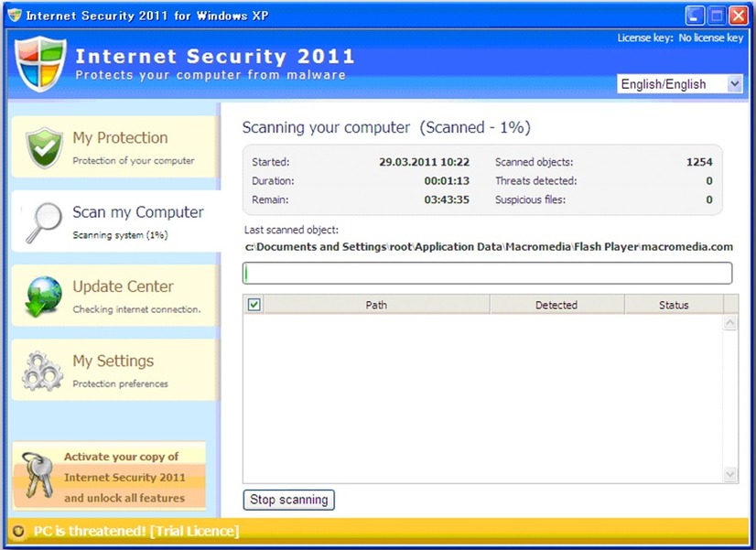Minimize the Internet Security 2011 window
756x550 pixels.
695,16
